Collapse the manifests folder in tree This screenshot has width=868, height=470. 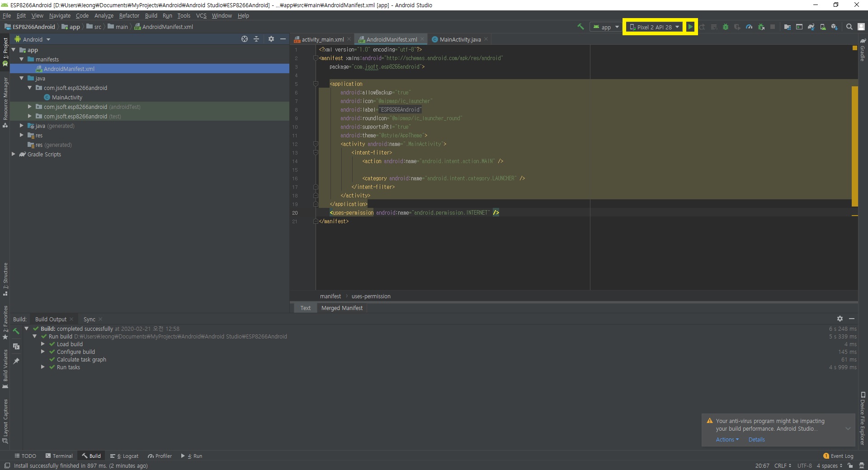tap(21, 59)
